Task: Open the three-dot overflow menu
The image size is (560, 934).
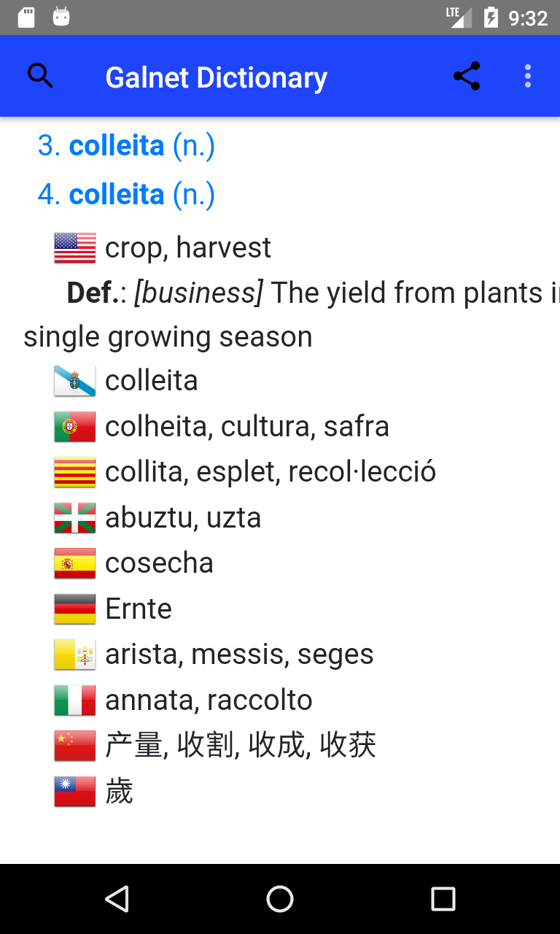Action: point(528,76)
